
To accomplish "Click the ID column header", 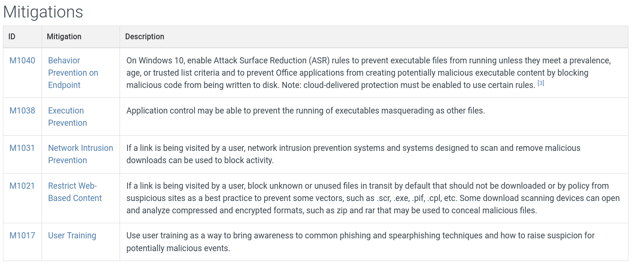I will (12, 36).
